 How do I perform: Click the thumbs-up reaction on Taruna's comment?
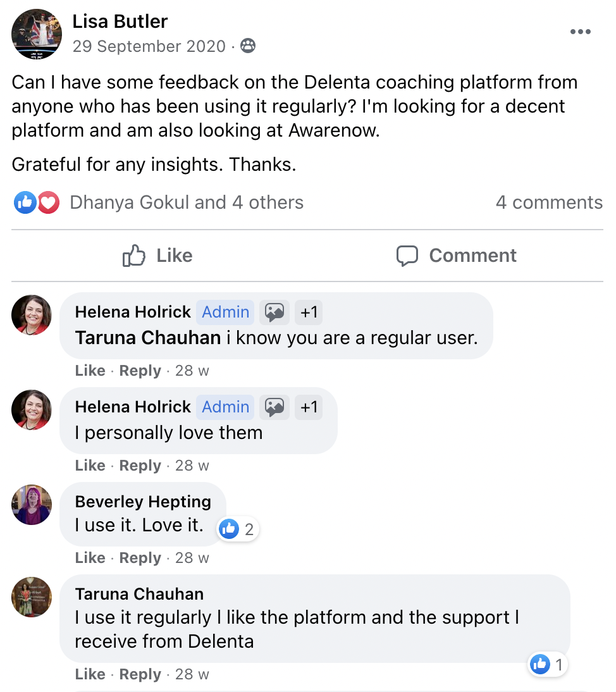tap(540, 664)
